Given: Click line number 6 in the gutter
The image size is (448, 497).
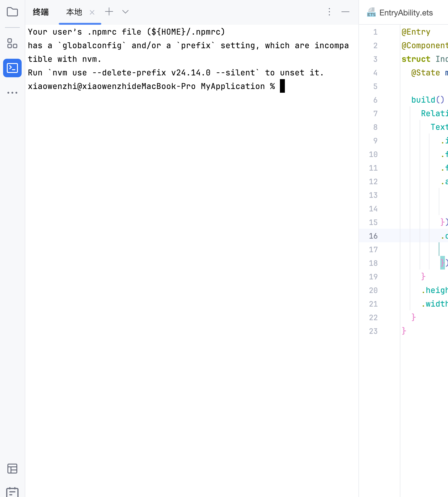Looking at the screenshot, I should point(375,100).
